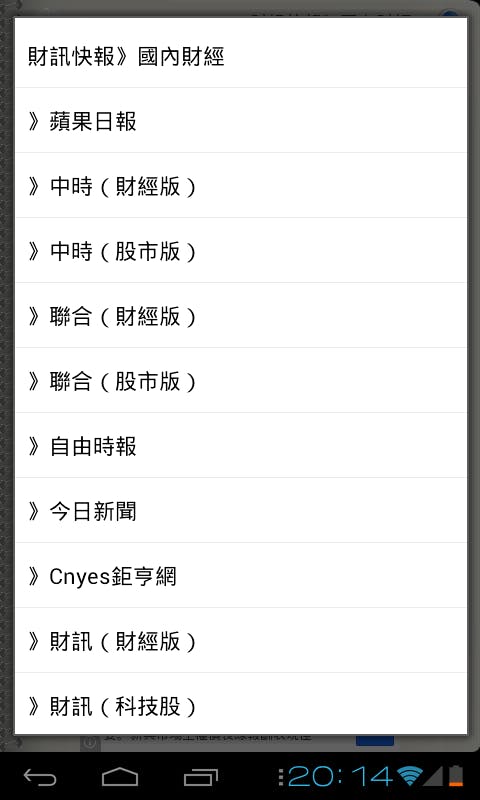Tap the Android back button
Image resolution: width=480 pixels, height=800 pixels.
pyautogui.click(x=40, y=777)
